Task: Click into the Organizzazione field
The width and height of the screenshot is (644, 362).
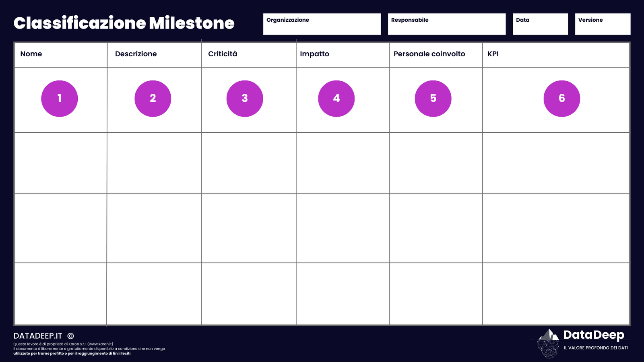Action: point(322,24)
